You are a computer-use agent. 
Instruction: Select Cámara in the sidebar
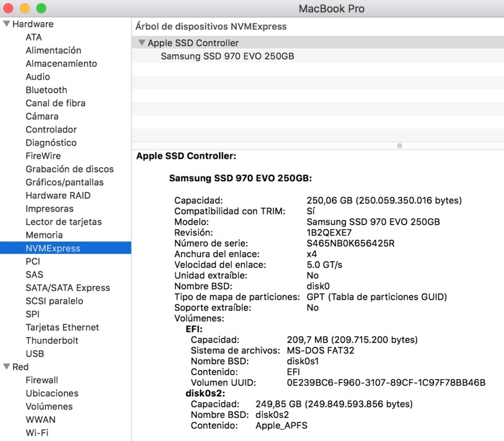tap(42, 116)
